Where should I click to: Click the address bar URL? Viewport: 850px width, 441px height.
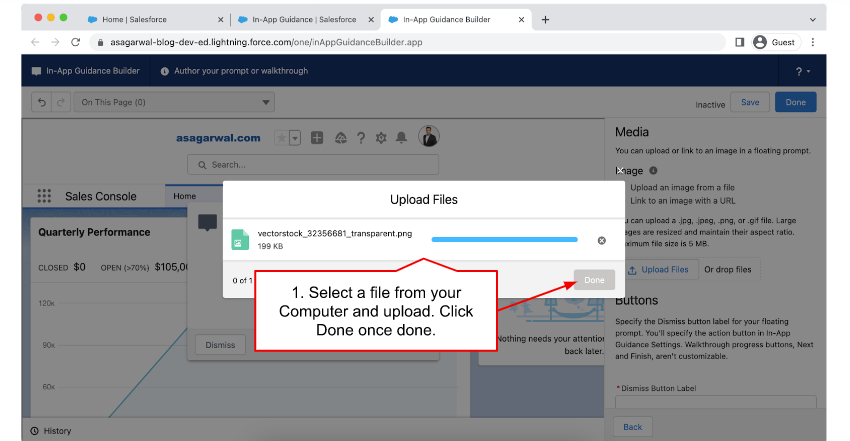pyautogui.click(x=266, y=42)
